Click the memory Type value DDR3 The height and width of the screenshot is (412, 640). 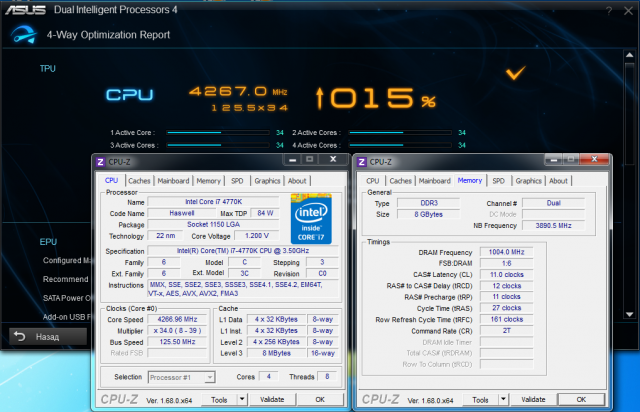pyautogui.click(x=429, y=203)
